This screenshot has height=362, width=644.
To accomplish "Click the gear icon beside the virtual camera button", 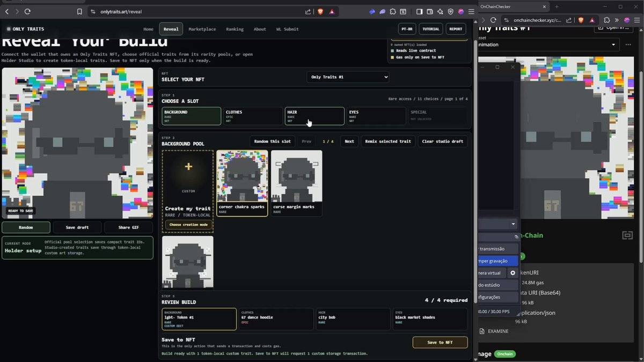I will [x=513, y=273].
